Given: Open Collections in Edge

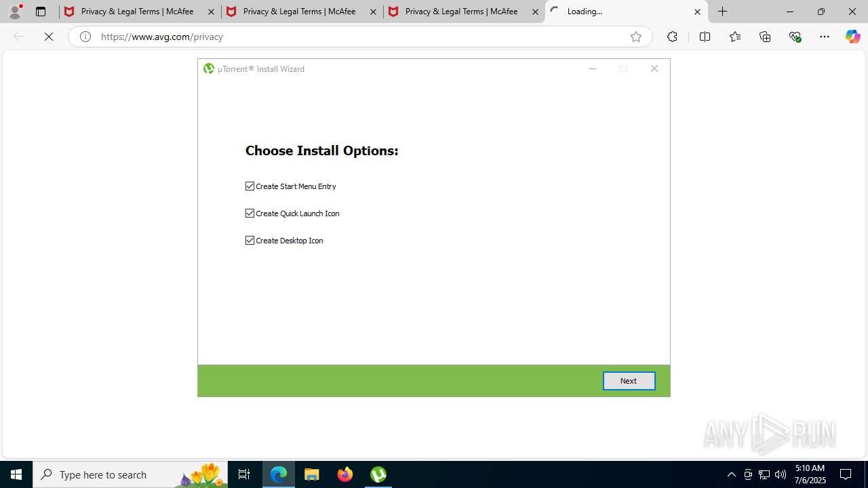Looking at the screenshot, I should (x=765, y=37).
